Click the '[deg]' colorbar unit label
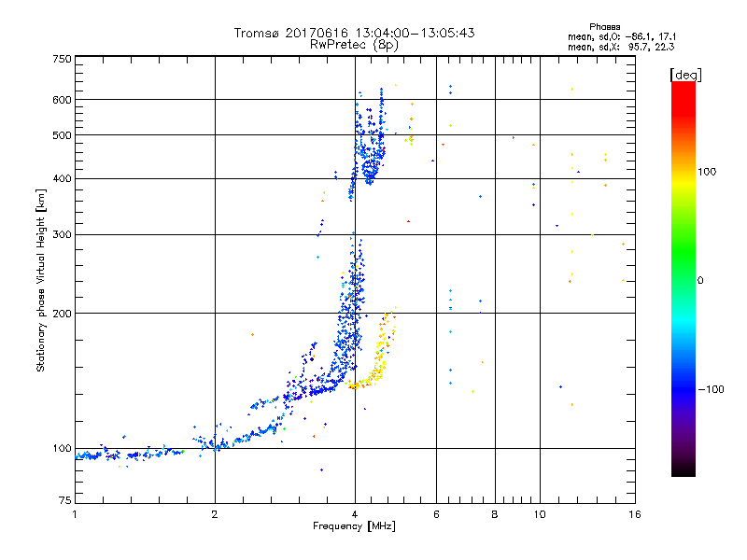Screen dimensions: 747x560 [x=685, y=75]
